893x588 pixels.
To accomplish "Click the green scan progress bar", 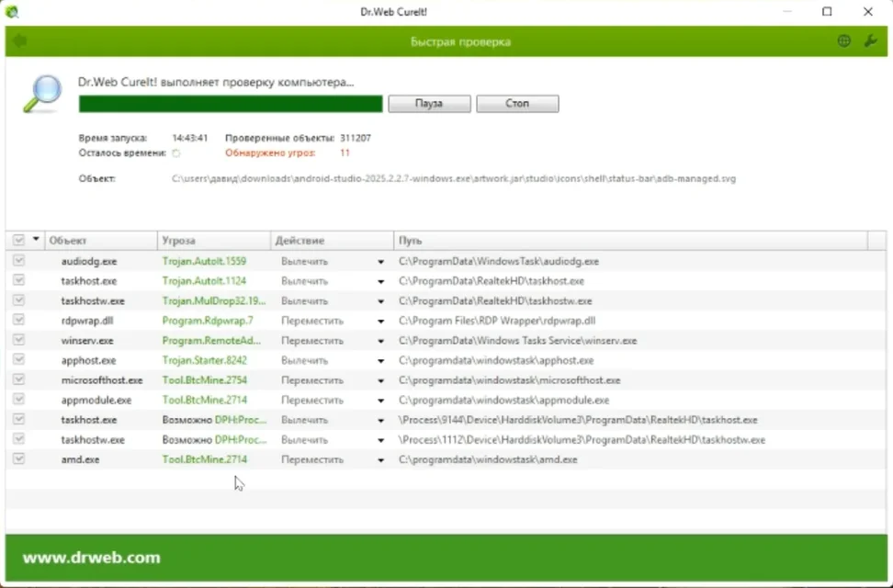I will coord(231,104).
